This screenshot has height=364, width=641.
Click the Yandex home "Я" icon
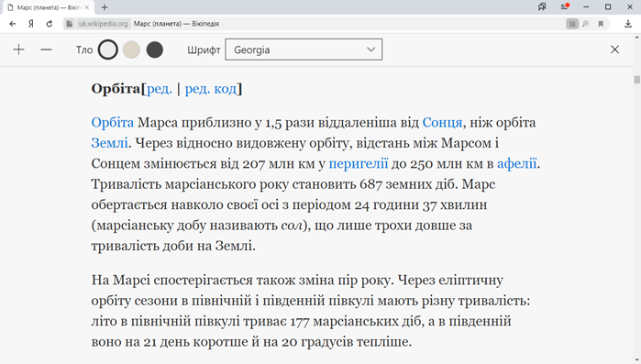[31, 24]
